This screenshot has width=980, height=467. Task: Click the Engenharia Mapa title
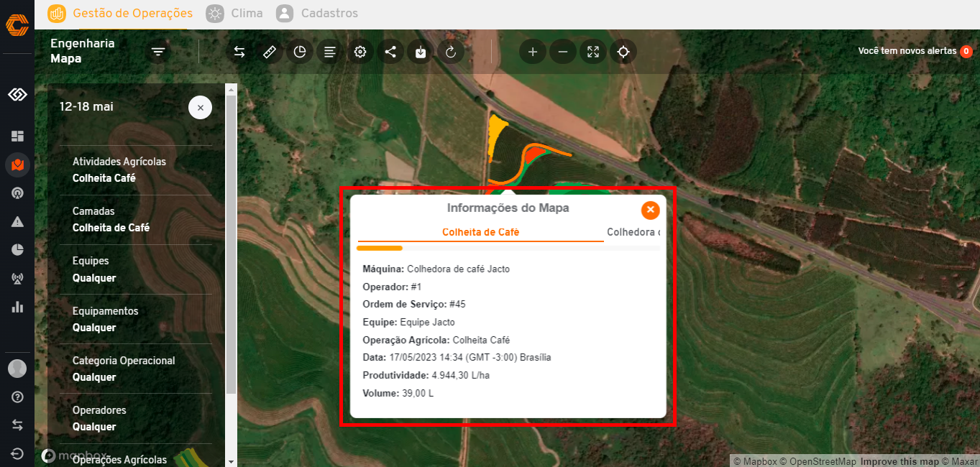pyautogui.click(x=83, y=51)
